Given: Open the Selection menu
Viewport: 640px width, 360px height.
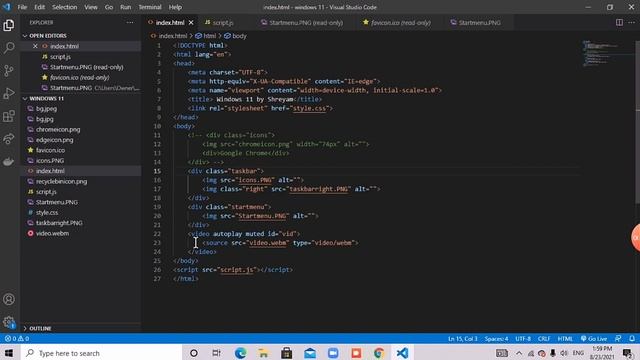Looking at the screenshot, I should coord(64,7).
